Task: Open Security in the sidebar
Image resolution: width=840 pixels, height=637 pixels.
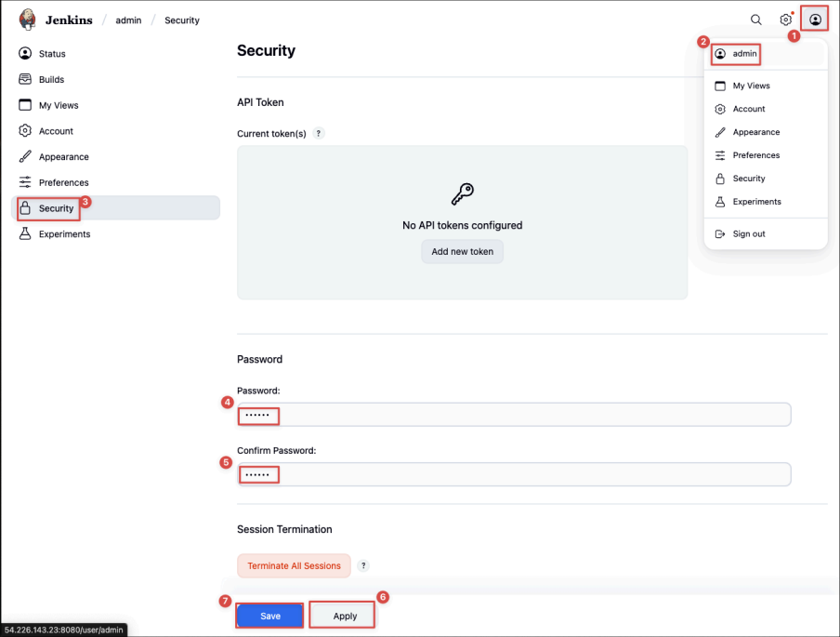Action: point(116,208)
